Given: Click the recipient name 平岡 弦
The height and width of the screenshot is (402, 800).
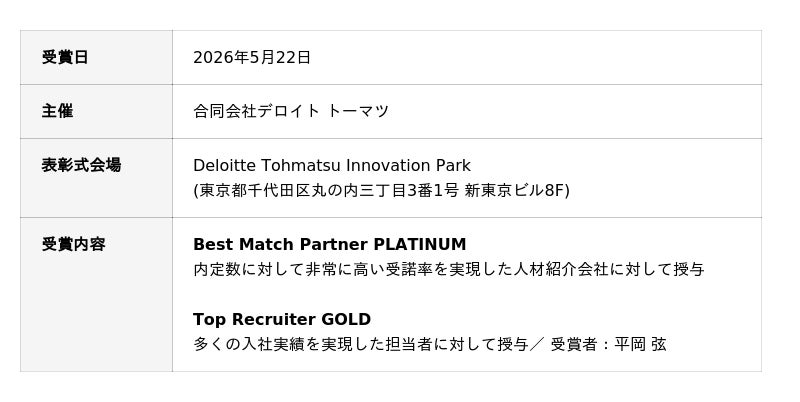Looking at the screenshot, I should [x=640, y=344].
